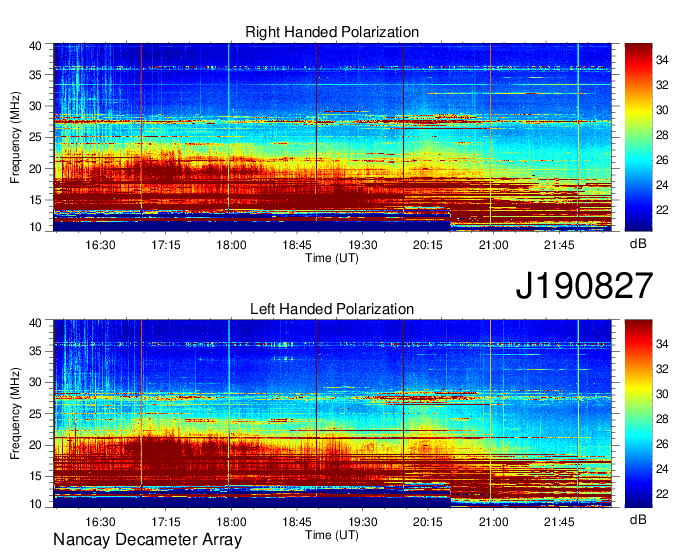Click the 30 dB value on the Right Handed colorbar
Viewport: 680px width, 552px height.
[662, 110]
